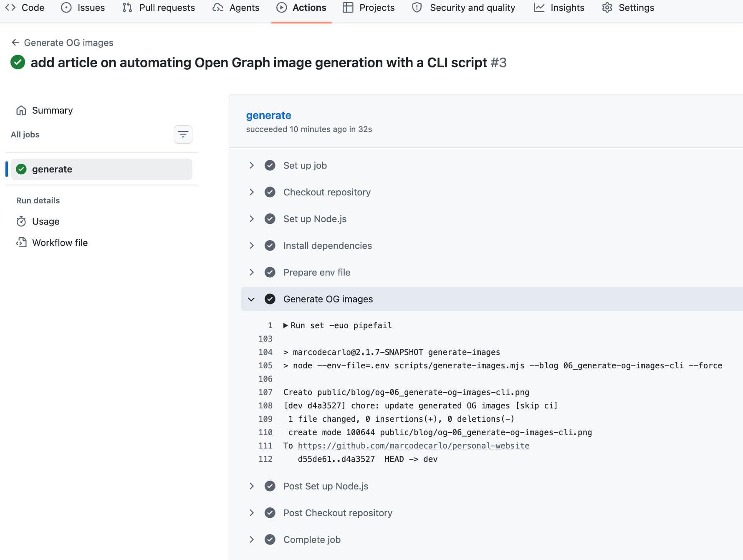Viewport: 743px width, 560px height.
Task: Click Generate OG images check icon
Action: [x=270, y=299]
